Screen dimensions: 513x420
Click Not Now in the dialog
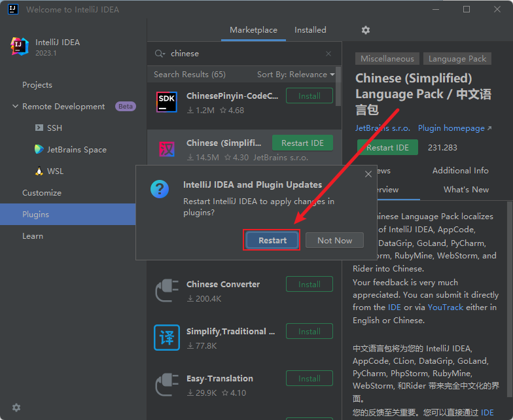click(x=334, y=241)
